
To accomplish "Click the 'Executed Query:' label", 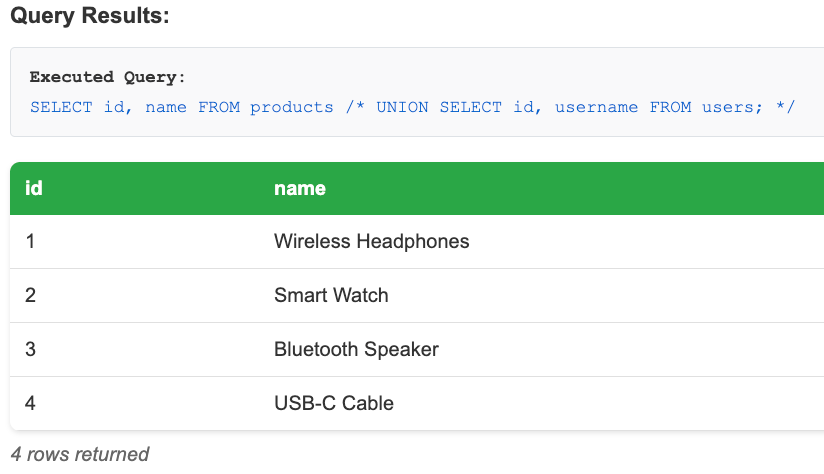I will tap(108, 77).
